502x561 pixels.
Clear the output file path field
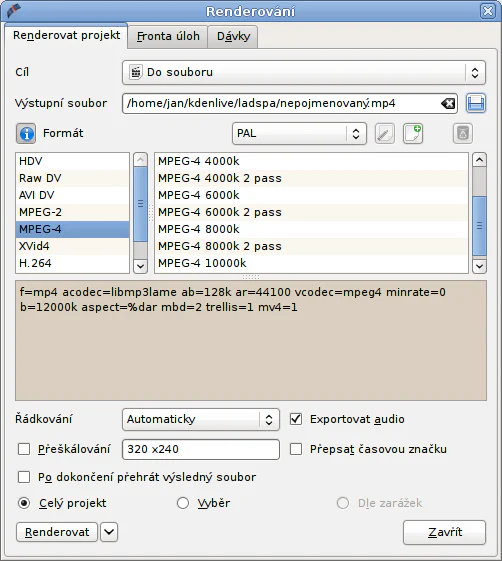pos(448,104)
